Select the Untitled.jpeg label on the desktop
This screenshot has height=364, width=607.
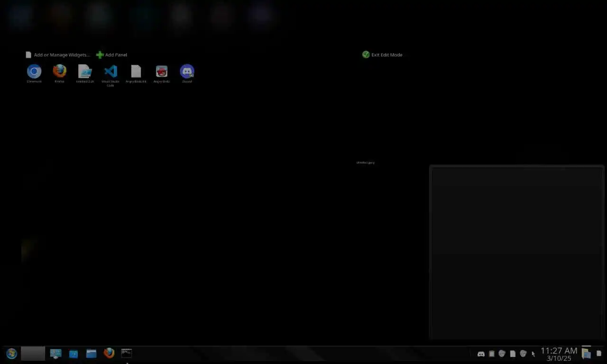[x=365, y=163]
